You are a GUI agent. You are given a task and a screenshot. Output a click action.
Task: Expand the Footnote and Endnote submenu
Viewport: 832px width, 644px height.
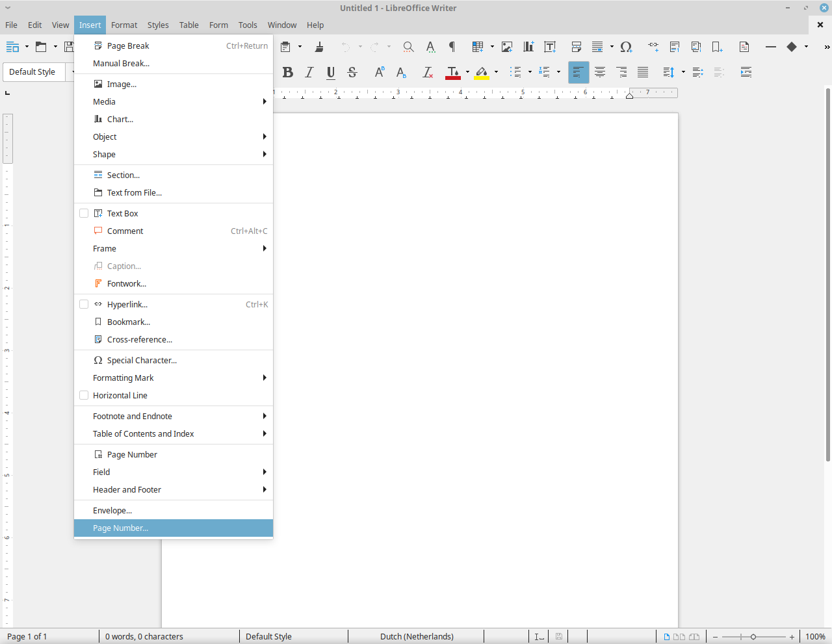(x=173, y=416)
